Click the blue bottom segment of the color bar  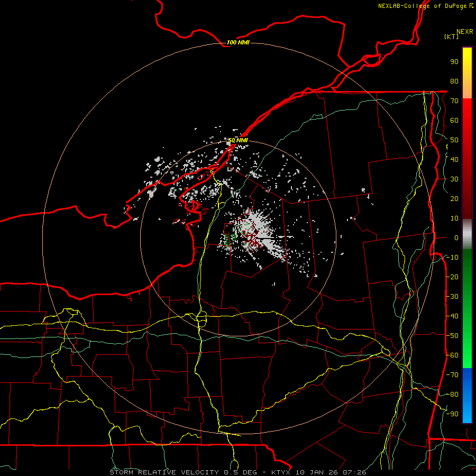467,395
